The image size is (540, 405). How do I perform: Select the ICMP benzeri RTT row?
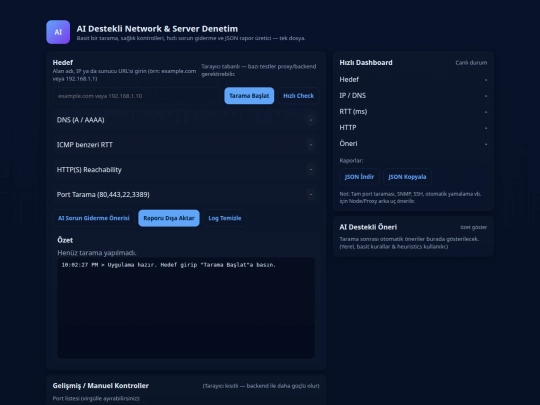click(x=186, y=145)
